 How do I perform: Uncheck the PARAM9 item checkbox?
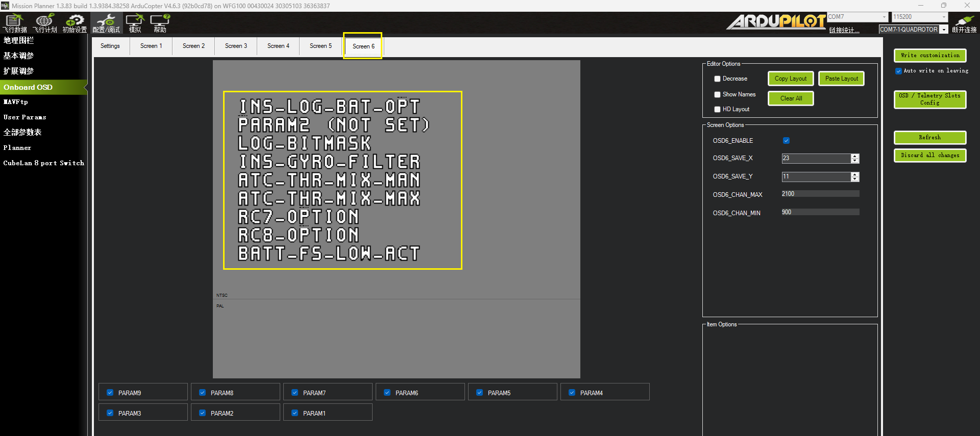[x=110, y=393]
